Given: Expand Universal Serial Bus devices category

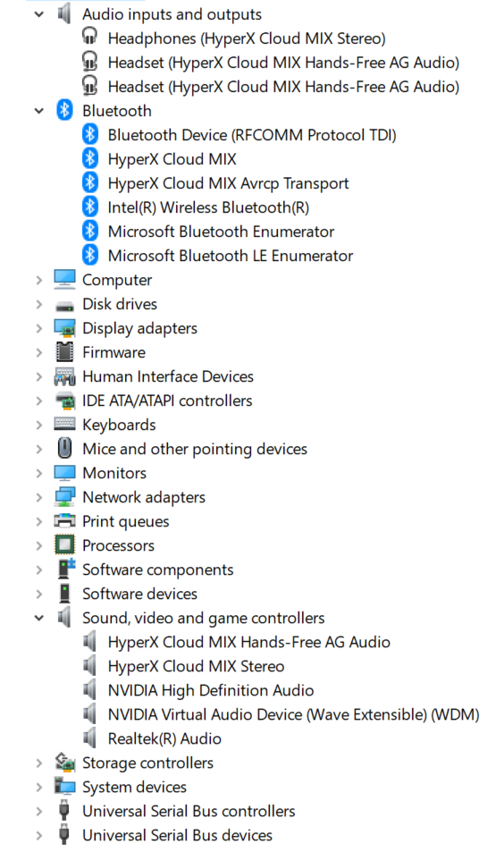Looking at the screenshot, I should coord(38,836).
